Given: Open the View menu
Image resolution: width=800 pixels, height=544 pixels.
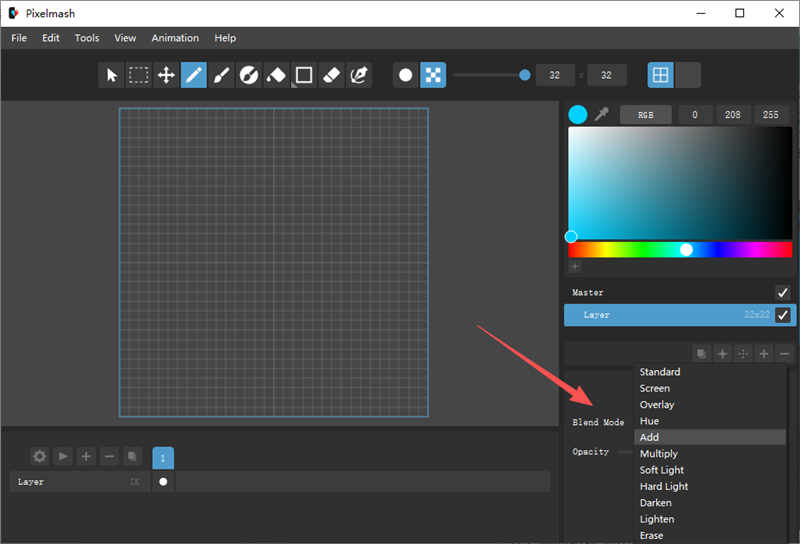Looking at the screenshot, I should coord(125,38).
